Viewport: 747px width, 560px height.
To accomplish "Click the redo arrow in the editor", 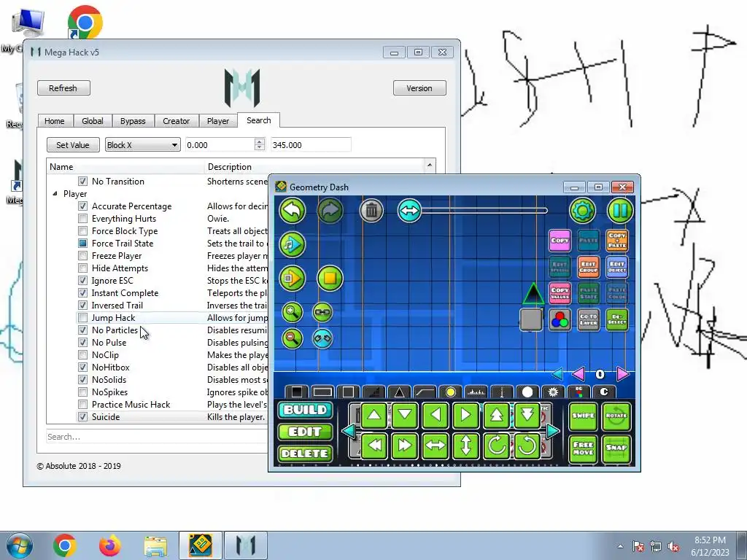I will pyautogui.click(x=330, y=210).
